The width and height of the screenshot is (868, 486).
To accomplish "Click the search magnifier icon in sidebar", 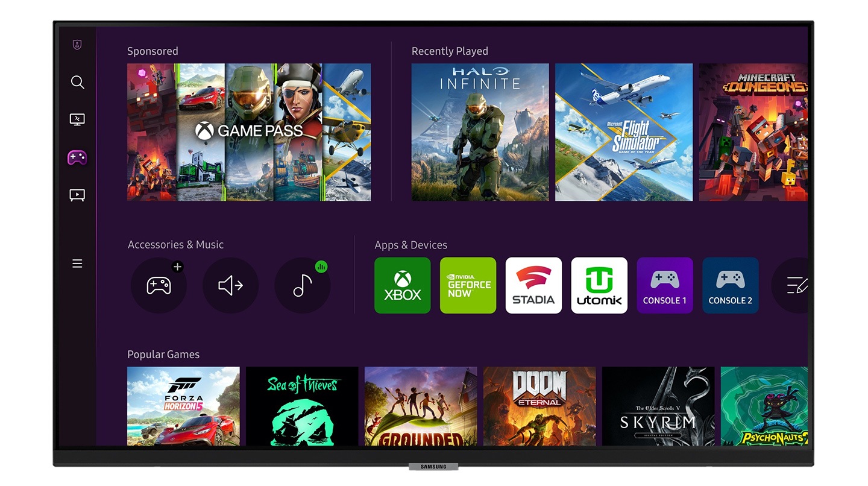I will (x=77, y=82).
